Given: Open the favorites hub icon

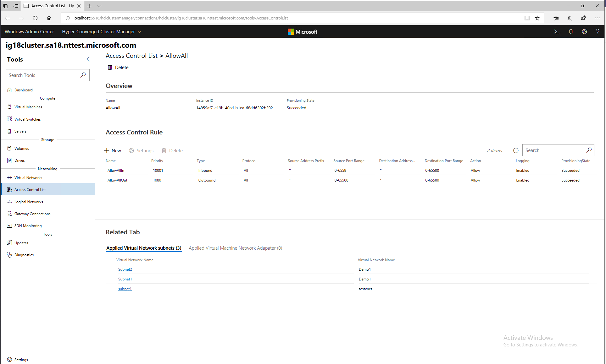Looking at the screenshot, I should tap(556, 18).
